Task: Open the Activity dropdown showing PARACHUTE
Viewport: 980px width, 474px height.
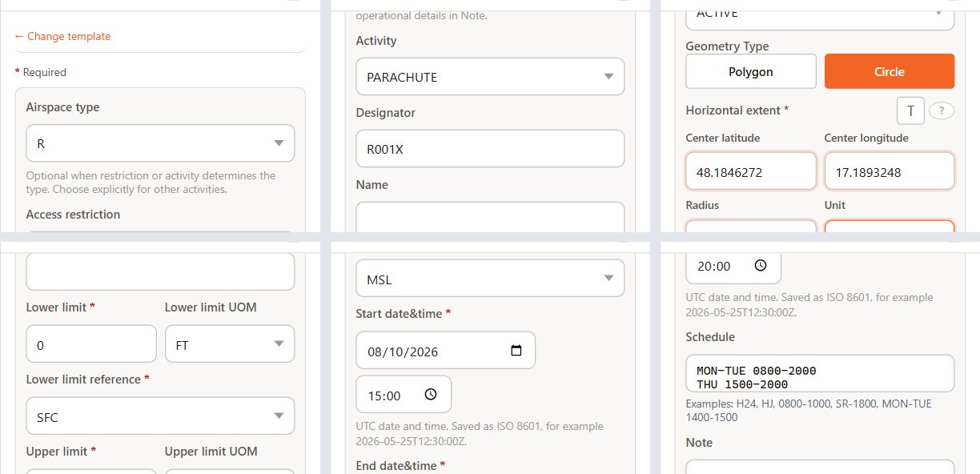Action: coord(490,77)
